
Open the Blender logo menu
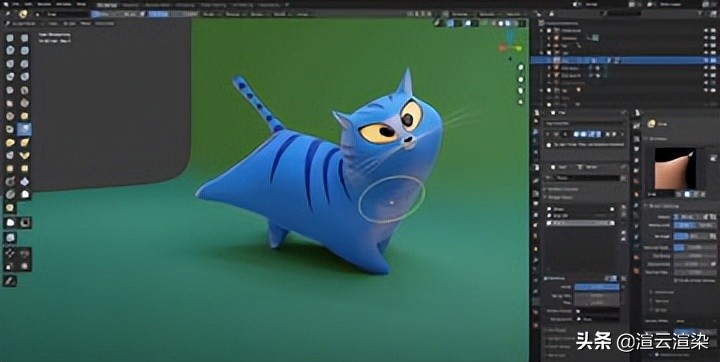[6, 5]
